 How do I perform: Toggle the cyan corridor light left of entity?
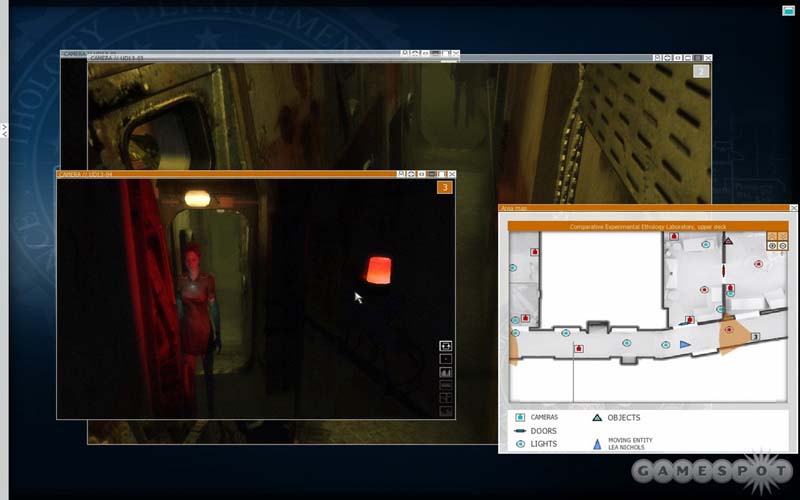(665, 344)
